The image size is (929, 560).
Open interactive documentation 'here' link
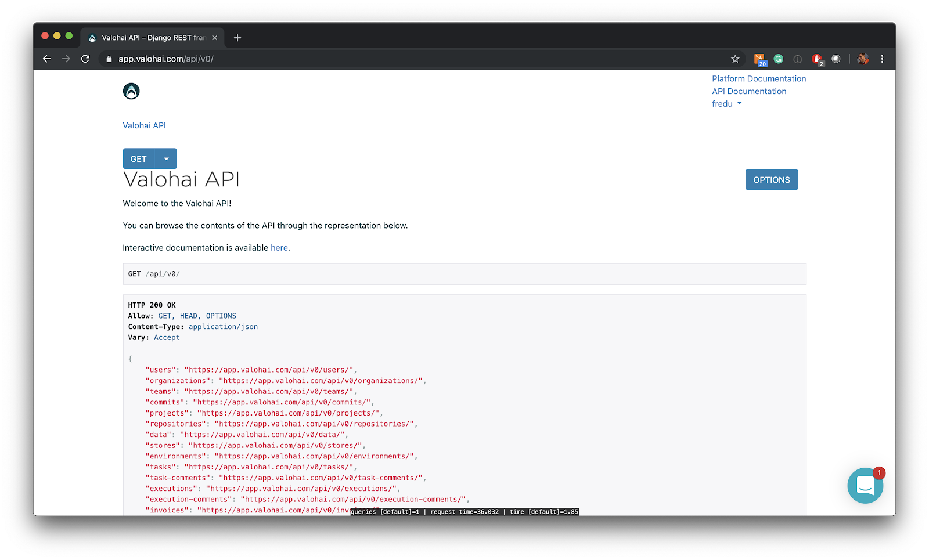[x=279, y=248]
